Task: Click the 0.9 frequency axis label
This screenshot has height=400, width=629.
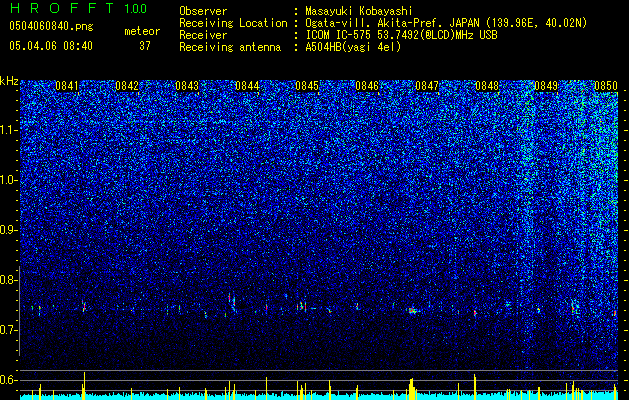Action: 9,230
